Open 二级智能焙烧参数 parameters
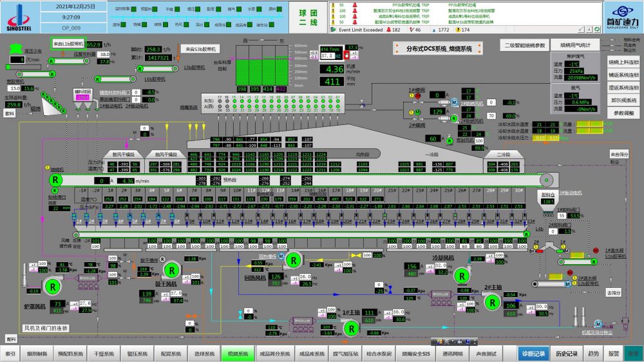 pos(525,45)
